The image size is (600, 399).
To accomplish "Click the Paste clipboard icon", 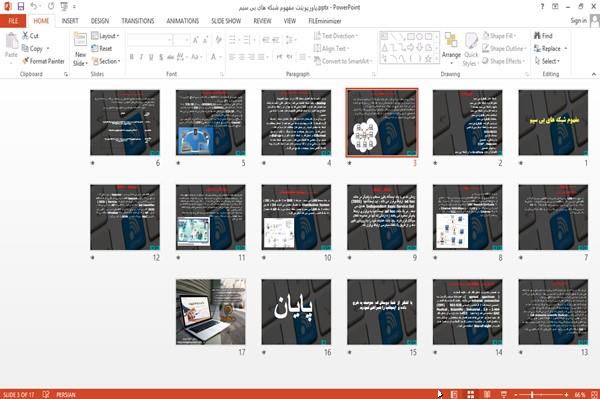I will click(11, 41).
